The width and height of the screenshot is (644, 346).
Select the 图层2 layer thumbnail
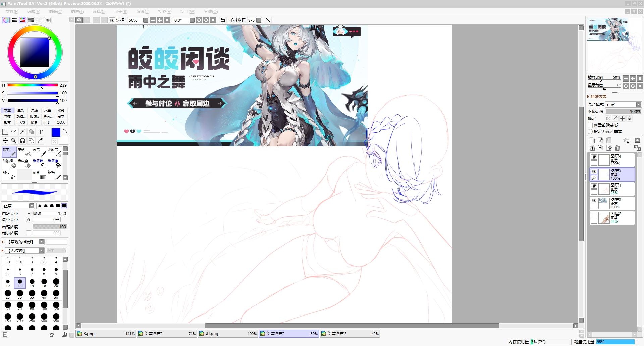click(604, 218)
